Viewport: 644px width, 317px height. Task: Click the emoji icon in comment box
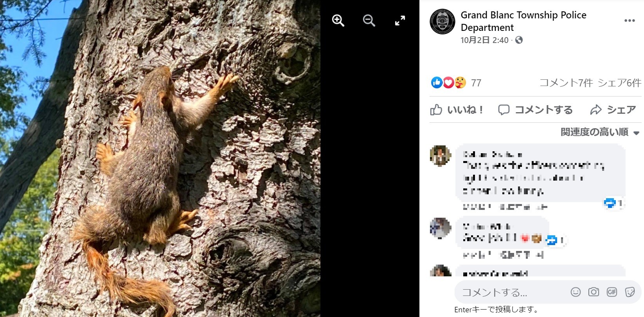[576, 292]
